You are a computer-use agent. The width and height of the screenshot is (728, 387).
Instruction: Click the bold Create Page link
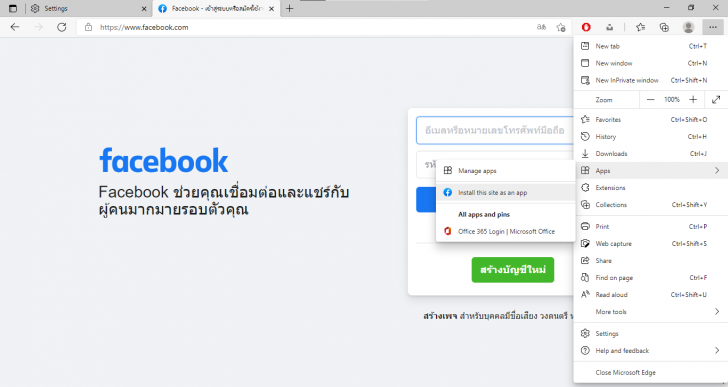pyautogui.click(x=440, y=316)
